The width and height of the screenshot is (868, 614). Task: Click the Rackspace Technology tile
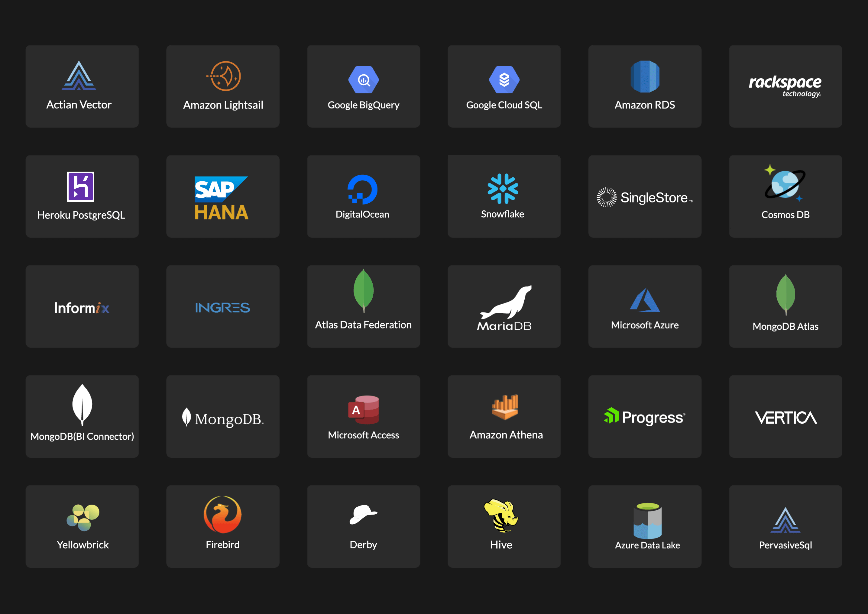tap(785, 86)
